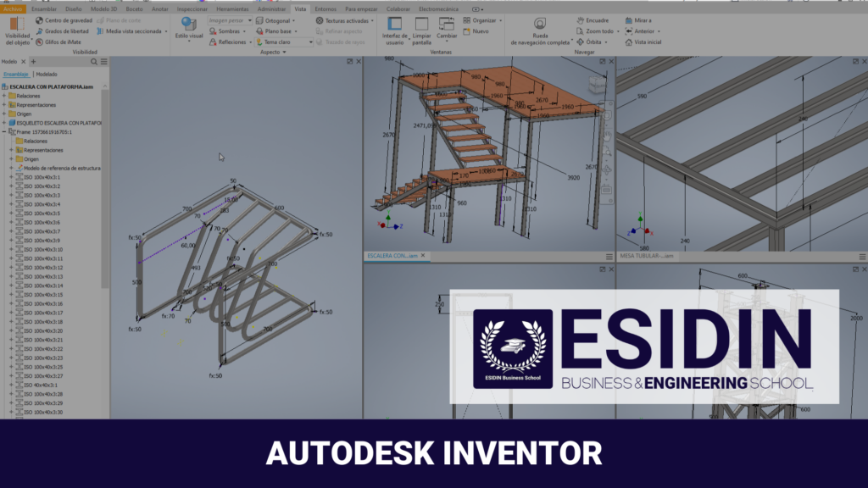Screen dimensions: 868x488
Task: Expand the ESQUELETO ESCALERA CON PLATAFORMA node
Action: coord(4,123)
